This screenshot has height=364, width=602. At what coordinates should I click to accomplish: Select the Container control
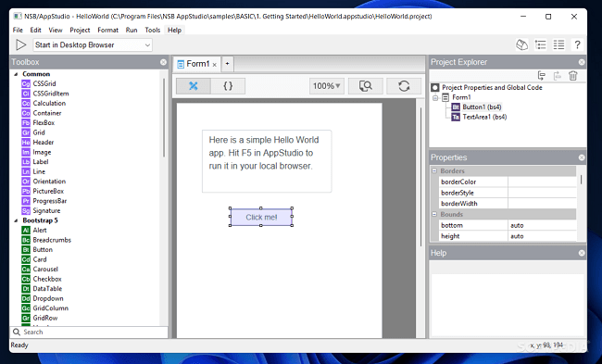pyautogui.click(x=42, y=113)
